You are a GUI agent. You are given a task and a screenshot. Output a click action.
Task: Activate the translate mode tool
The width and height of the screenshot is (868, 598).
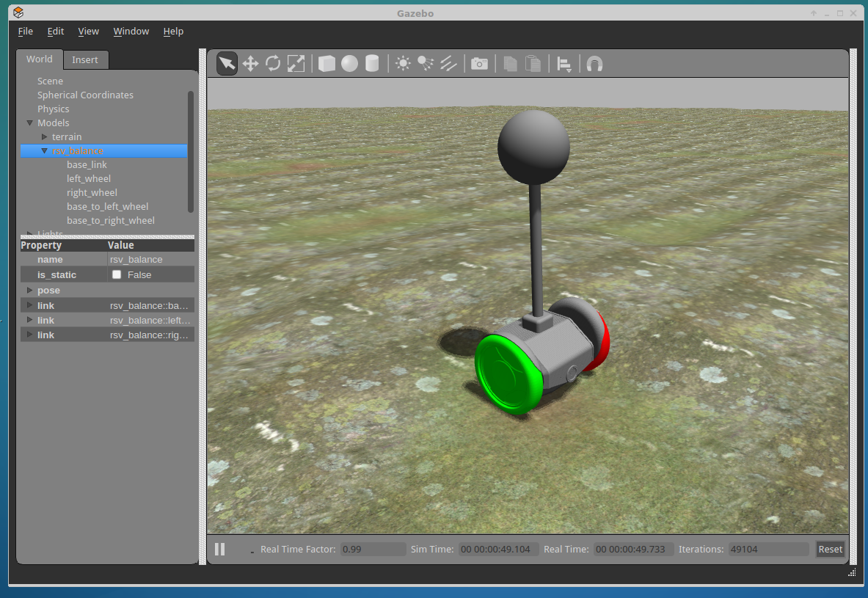(250, 64)
